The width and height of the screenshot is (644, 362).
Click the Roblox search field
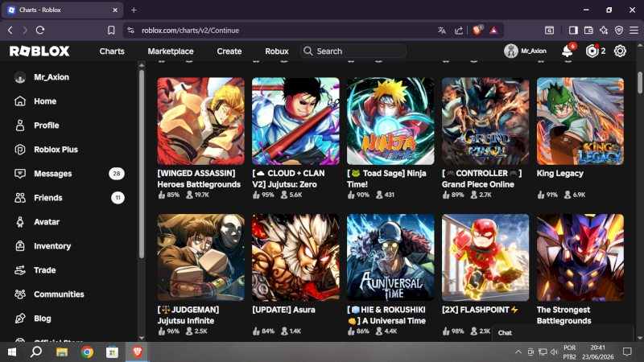point(353,51)
